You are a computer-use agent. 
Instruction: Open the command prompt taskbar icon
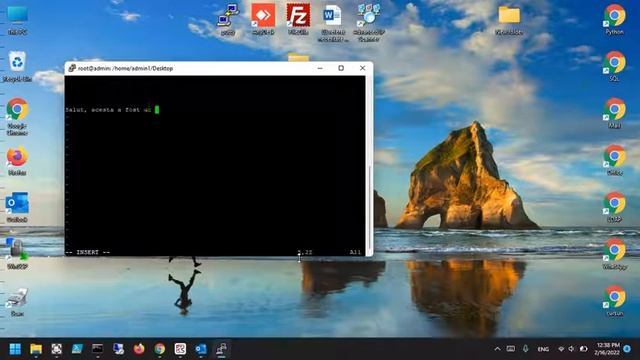(x=97, y=349)
